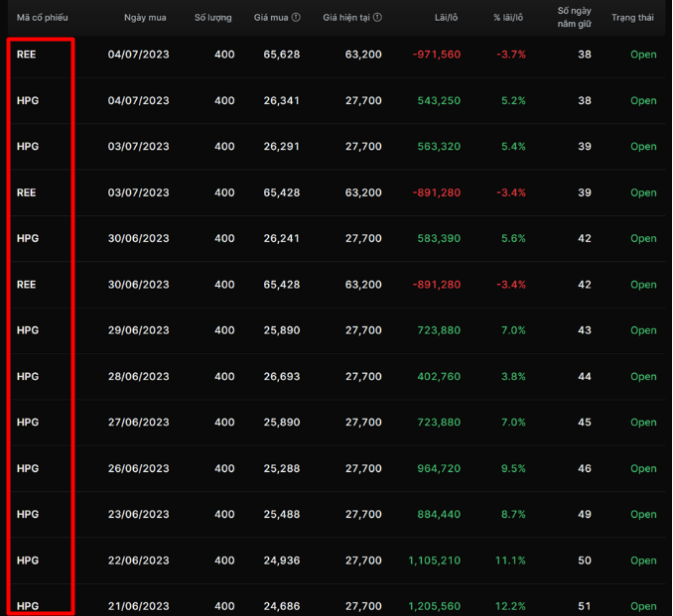Select the -3.7% loss percentage

coord(511,55)
